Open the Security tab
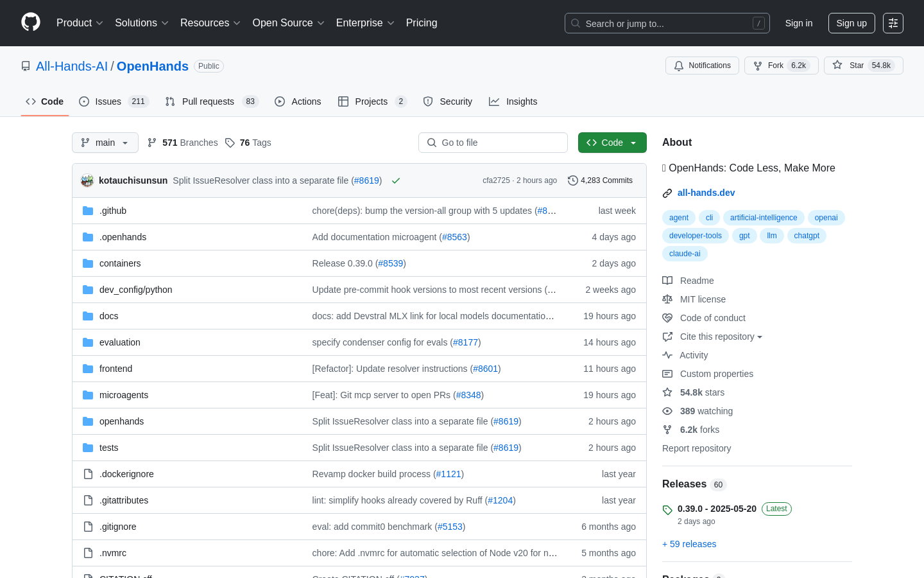Image resolution: width=924 pixels, height=578 pixels. pos(448,101)
